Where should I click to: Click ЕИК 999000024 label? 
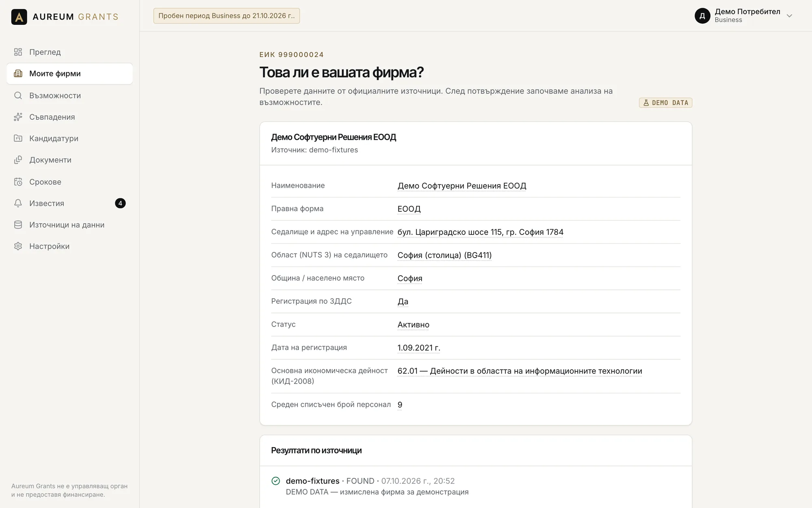pos(292,54)
